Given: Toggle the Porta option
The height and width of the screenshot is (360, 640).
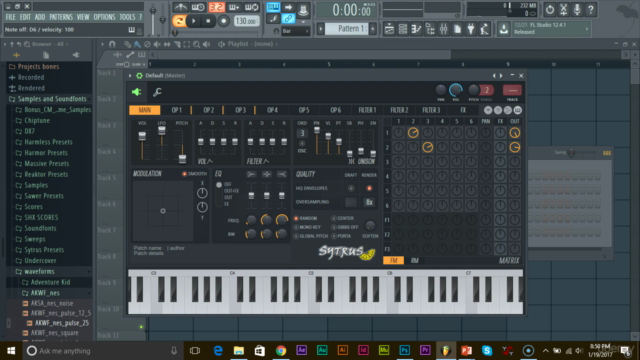Looking at the screenshot, I should pos(334,236).
